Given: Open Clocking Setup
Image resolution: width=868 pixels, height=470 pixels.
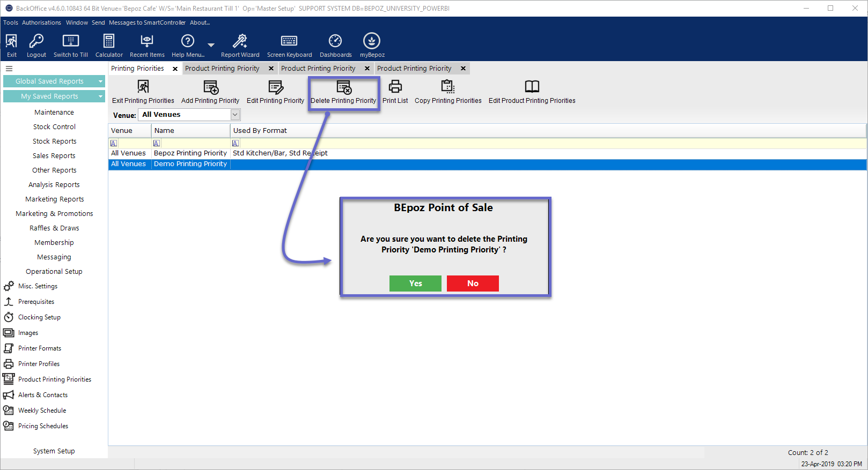Looking at the screenshot, I should (39, 317).
